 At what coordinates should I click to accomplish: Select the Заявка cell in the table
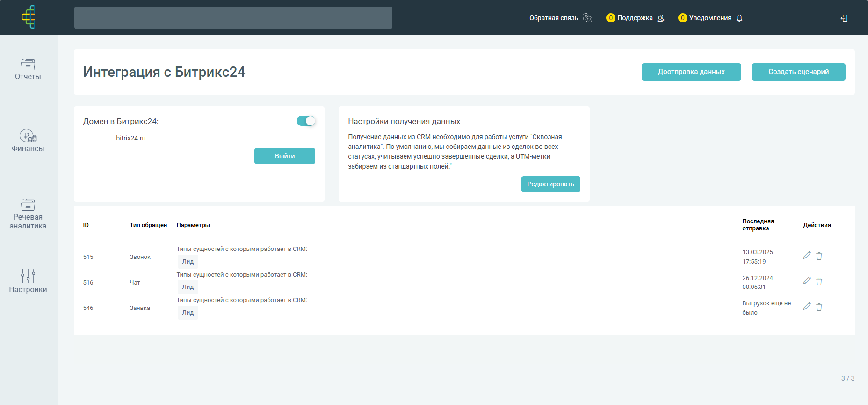point(140,308)
